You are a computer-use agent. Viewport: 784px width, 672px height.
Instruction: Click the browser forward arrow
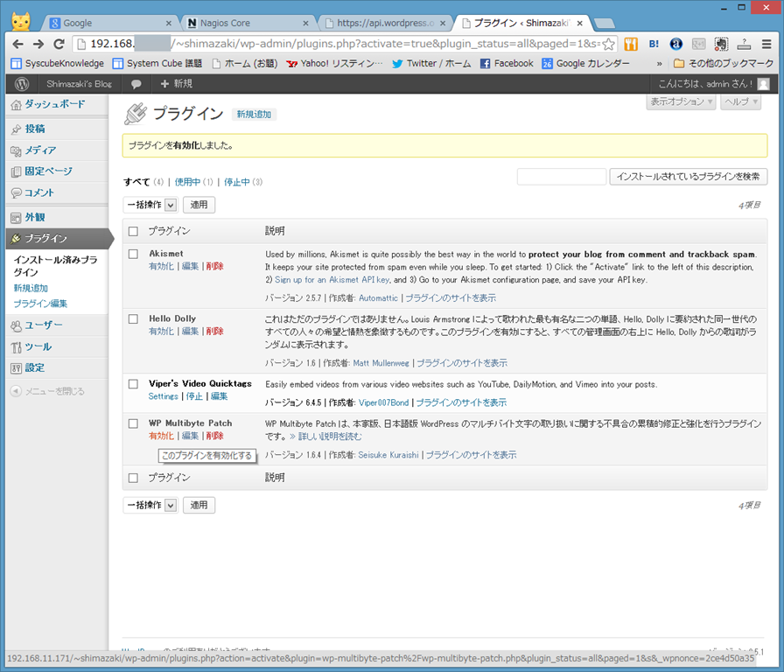point(38,44)
